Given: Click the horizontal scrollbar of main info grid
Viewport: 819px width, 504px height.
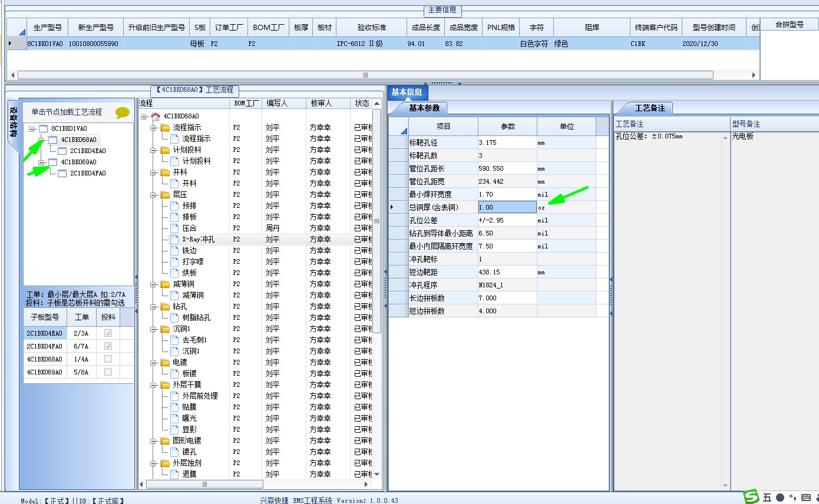Looking at the screenshot, I should point(365,75).
